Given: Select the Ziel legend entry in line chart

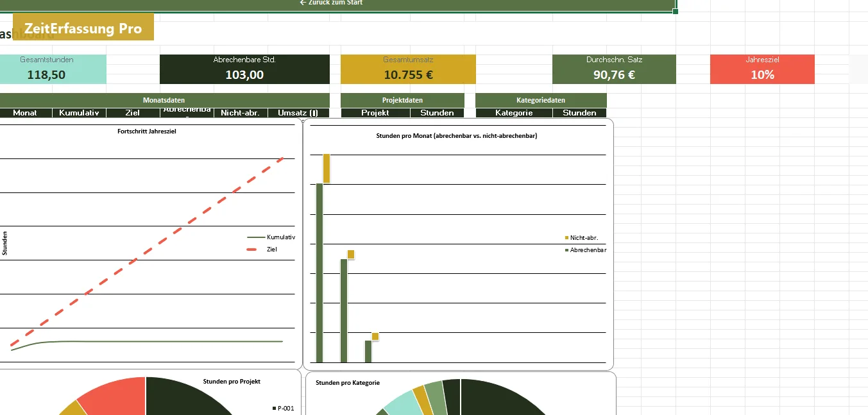Looking at the screenshot, I should [x=262, y=249].
